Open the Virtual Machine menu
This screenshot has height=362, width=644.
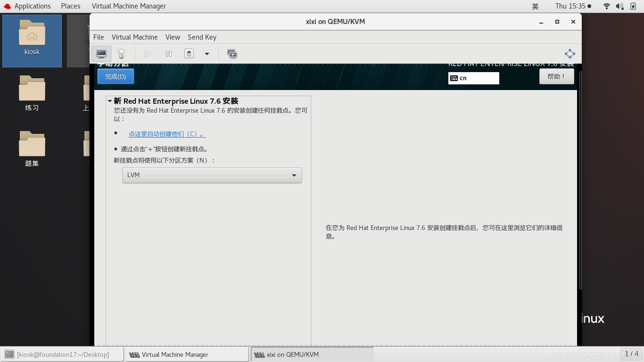coord(135,37)
